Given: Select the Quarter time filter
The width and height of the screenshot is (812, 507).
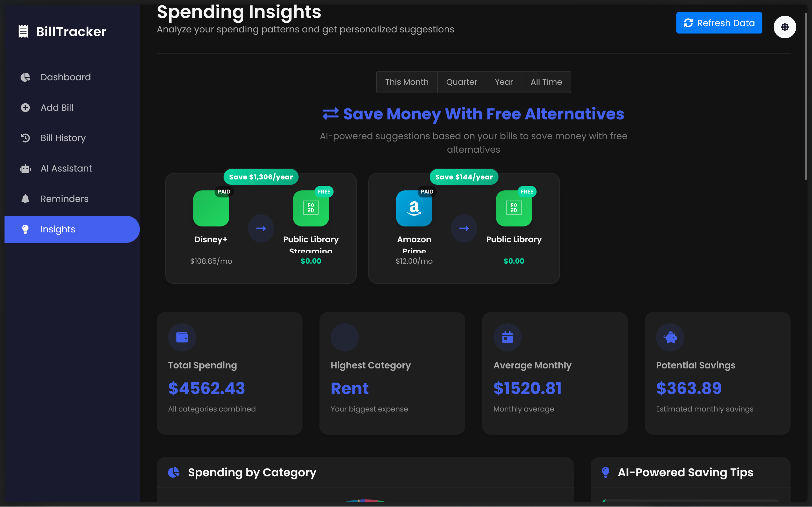Looking at the screenshot, I should (461, 82).
